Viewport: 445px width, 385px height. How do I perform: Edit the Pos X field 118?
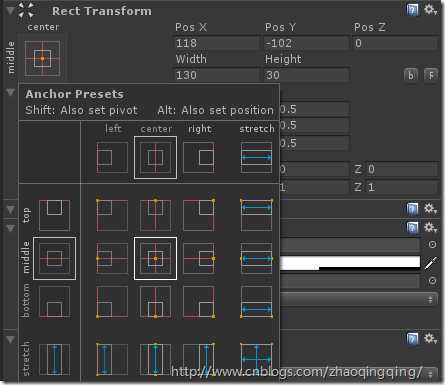[x=217, y=43]
